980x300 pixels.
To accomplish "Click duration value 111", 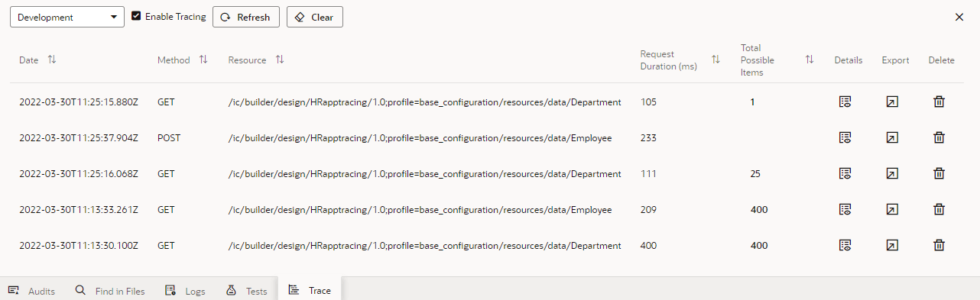I will pos(648,173).
